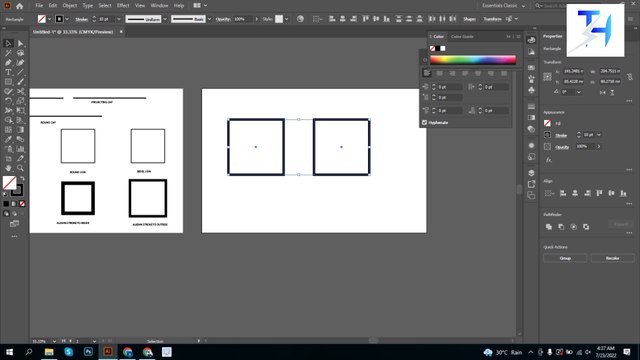This screenshot has width=640, height=360.
Task: Click the large Fill box in toolbox
Action: [9, 183]
